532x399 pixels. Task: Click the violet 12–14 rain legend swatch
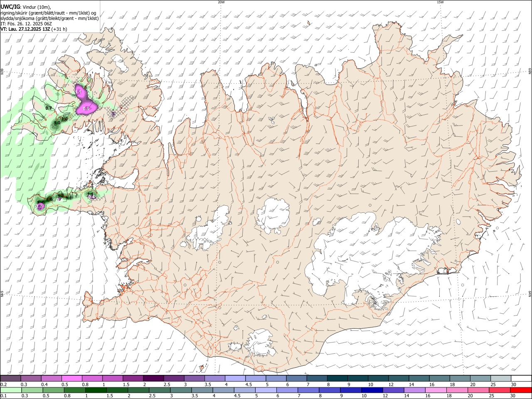pos(394,390)
